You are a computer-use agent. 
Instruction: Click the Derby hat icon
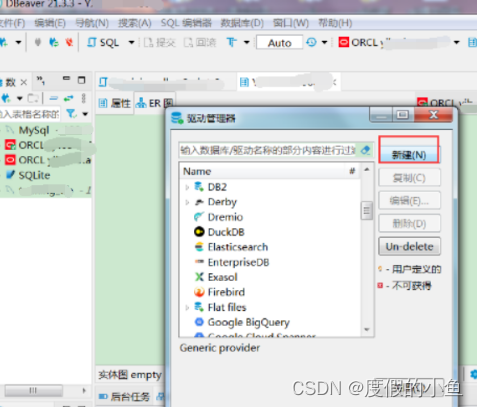tap(199, 202)
